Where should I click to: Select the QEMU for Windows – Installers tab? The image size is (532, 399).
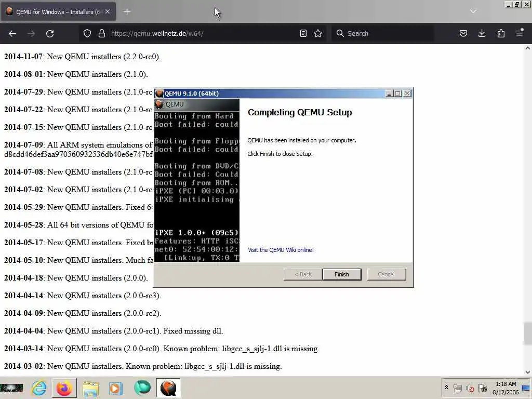pos(58,11)
